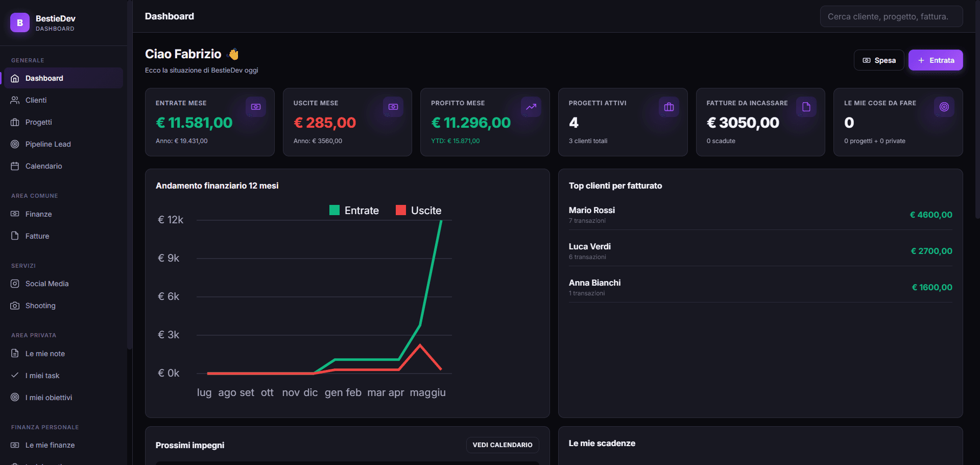Toggle the Entrate legend swatch in chart
This screenshot has height=465, width=980.
[x=334, y=210]
